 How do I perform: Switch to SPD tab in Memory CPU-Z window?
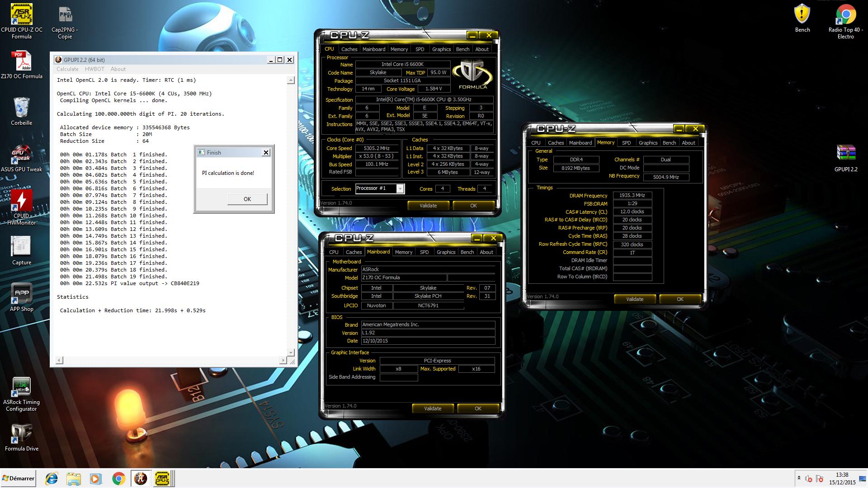(627, 143)
